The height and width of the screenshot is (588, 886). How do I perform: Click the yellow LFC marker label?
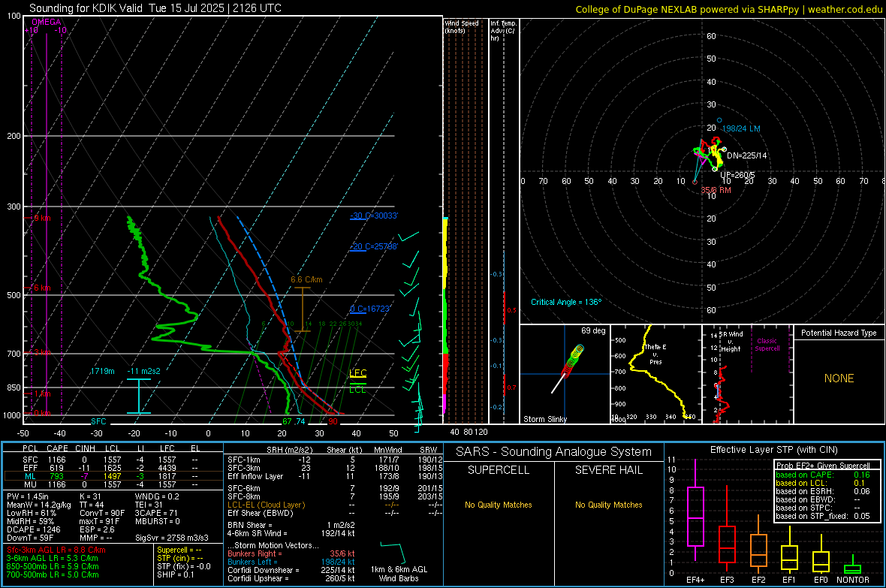point(357,372)
